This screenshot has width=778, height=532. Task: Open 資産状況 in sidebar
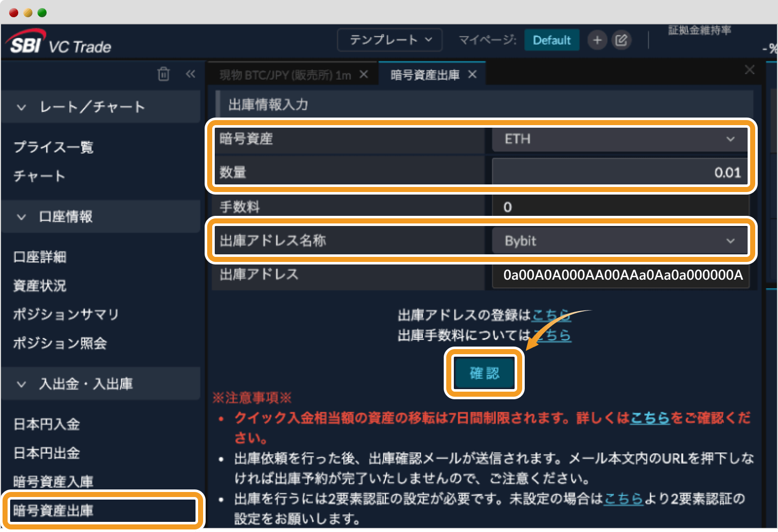click(x=40, y=286)
